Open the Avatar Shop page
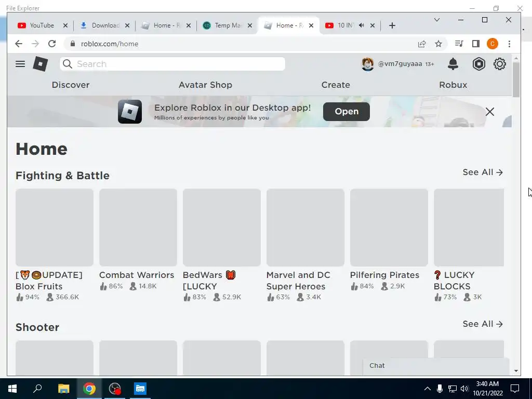Screen dimensions: 532x399 (205, 85)
